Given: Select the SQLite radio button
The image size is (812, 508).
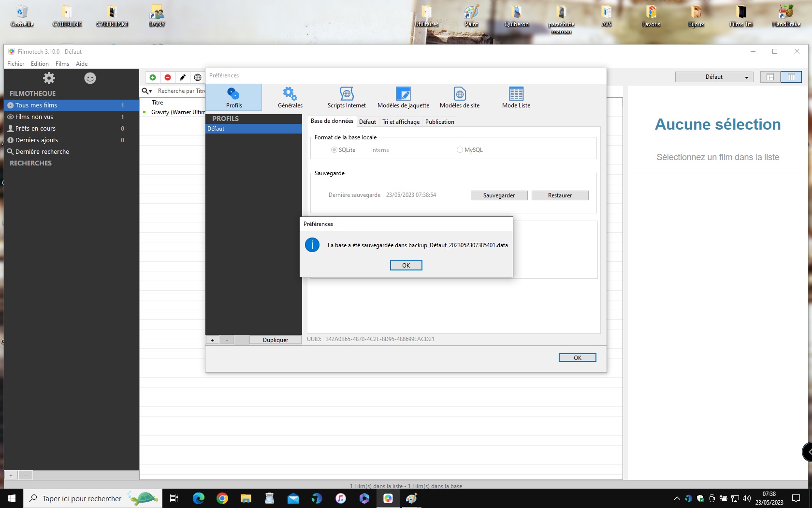Looking at the screenshot, I should 334,150.
